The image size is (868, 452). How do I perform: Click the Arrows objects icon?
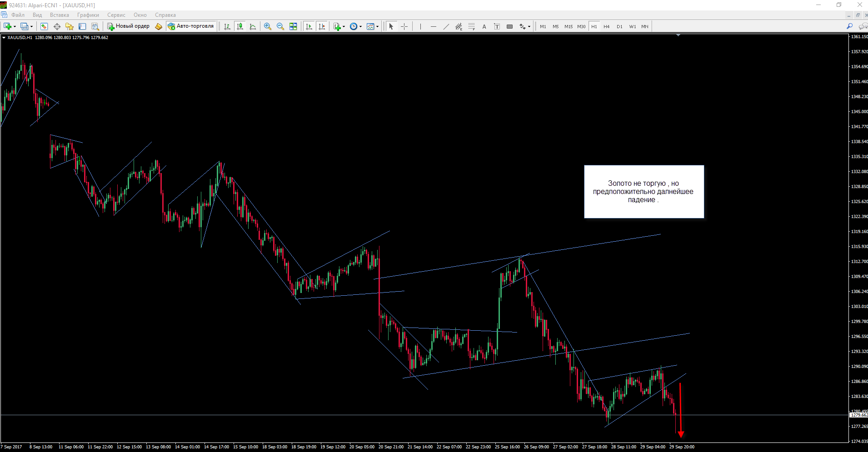(522, 26)
